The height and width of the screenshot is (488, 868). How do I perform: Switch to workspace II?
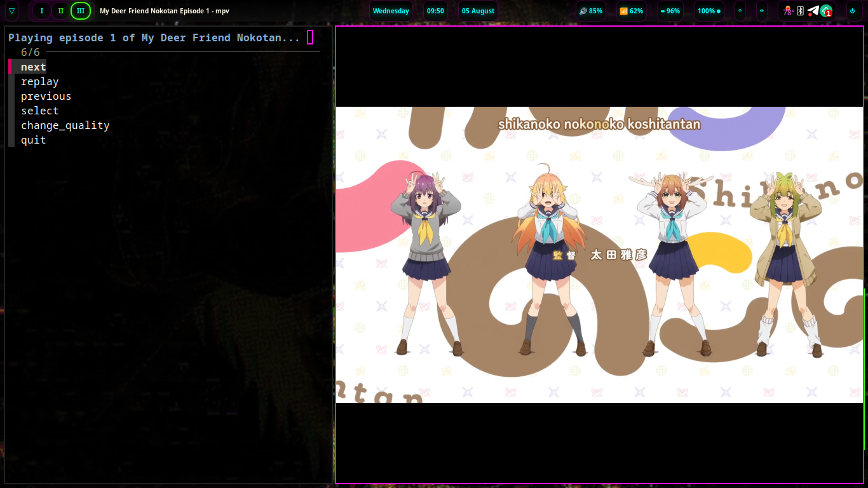pos(61,11)
